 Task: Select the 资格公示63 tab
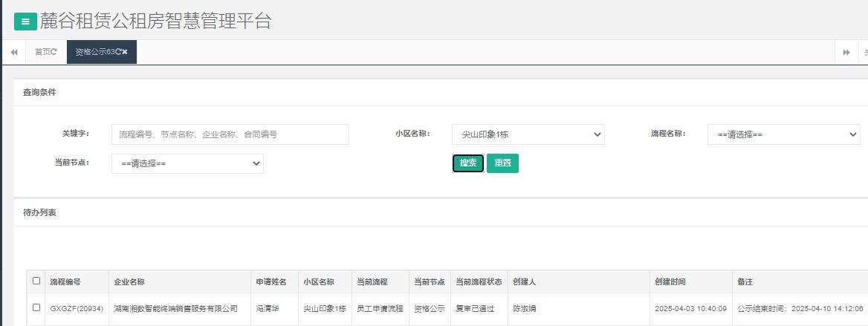[x=94, y=52]
